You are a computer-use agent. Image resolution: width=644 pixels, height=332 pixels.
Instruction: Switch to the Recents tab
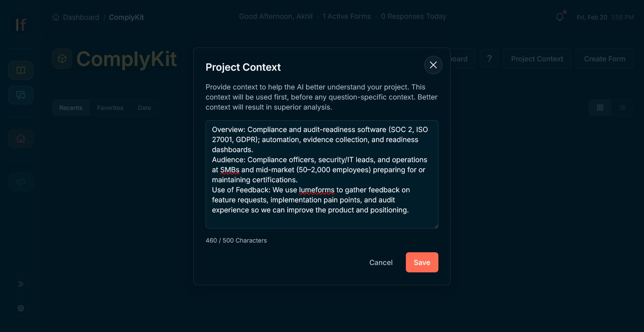tap(71, 108)
